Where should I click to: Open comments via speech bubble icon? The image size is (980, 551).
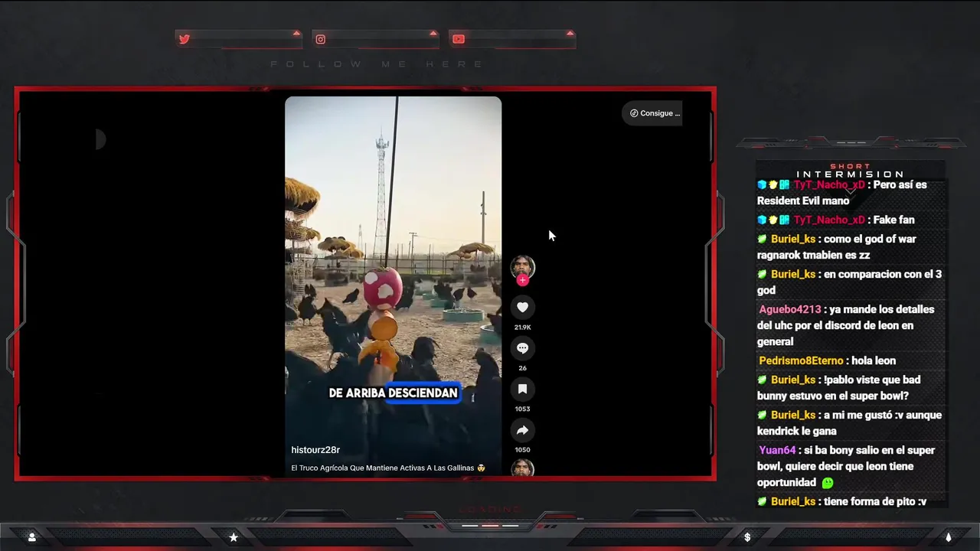pyautogui.click(x=522, y=348)
